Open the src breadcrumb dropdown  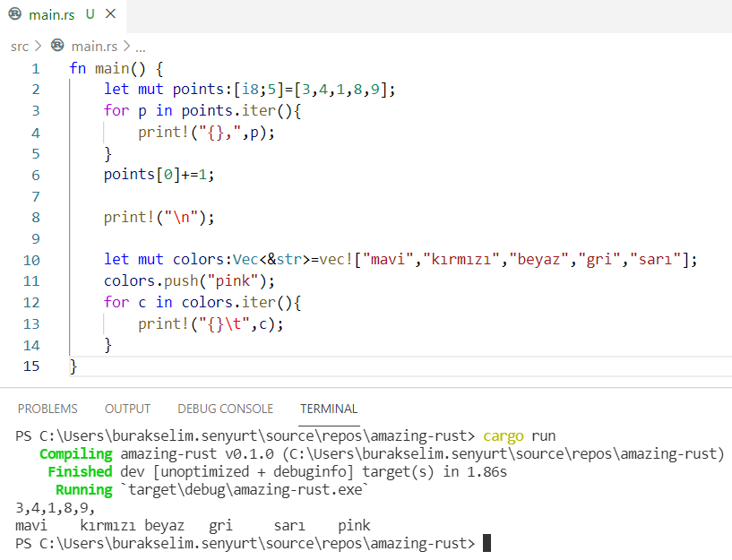(x=20, y=46)
